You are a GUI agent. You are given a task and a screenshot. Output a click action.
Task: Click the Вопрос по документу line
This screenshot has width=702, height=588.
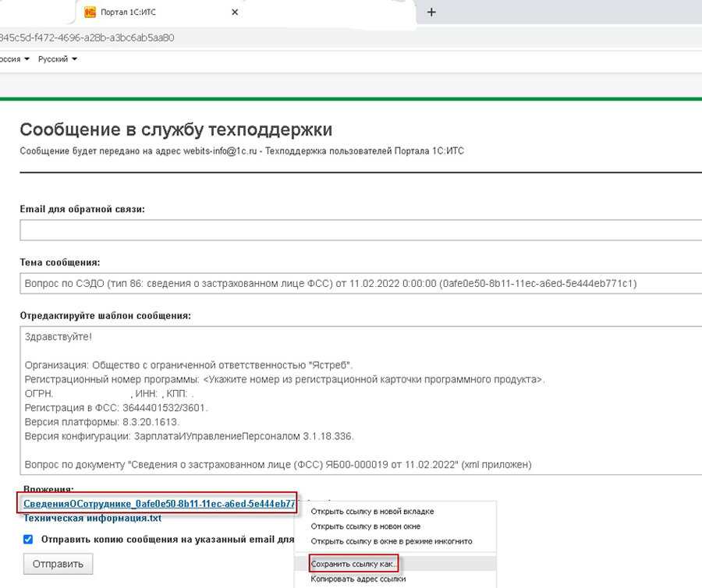[x=278, y=465]
